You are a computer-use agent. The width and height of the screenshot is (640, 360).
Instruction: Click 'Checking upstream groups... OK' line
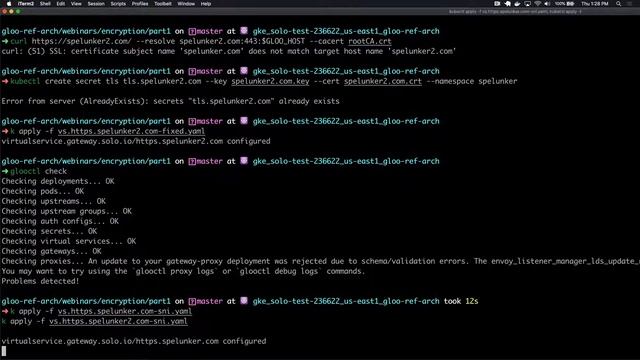coord(67,211)
